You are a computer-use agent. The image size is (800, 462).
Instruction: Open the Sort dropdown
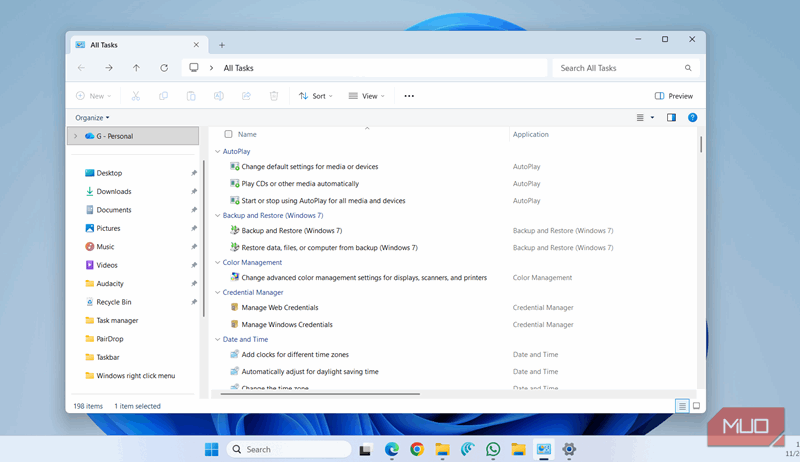coord(316,96)
